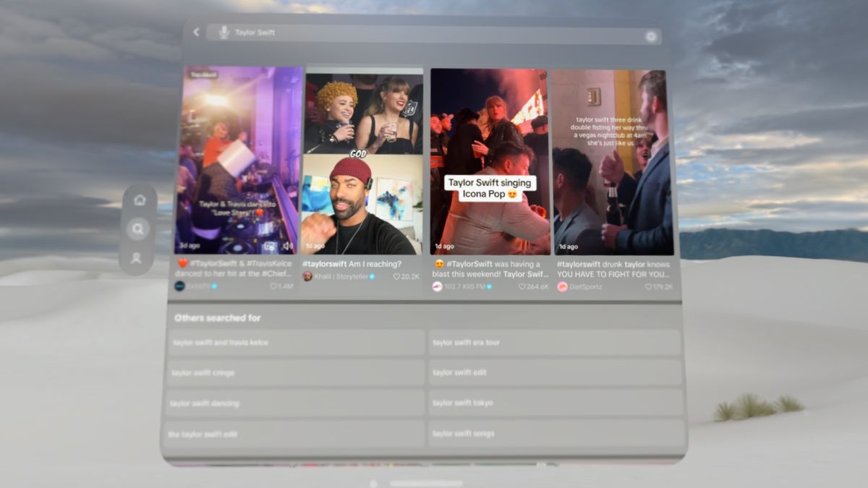Screen dimensions: 868x488
Task: Tap the heart icon next to the 179.2K count
Action: point(647,286)
